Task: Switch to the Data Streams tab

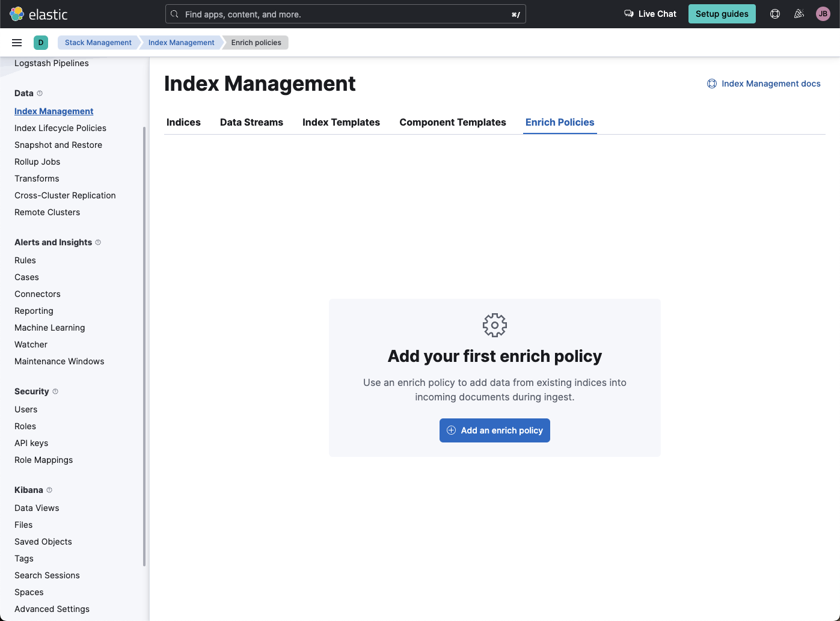Action: [251, 122]
